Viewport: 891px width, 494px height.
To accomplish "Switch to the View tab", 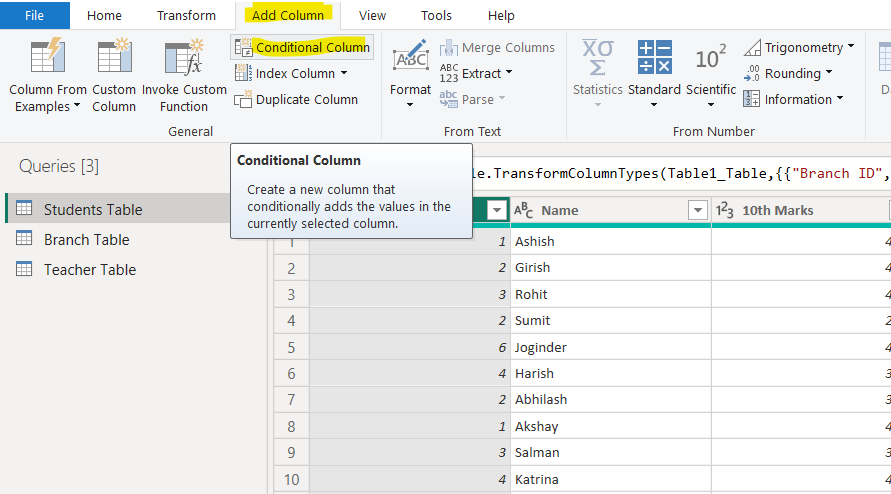I will (x=372, y=15).
